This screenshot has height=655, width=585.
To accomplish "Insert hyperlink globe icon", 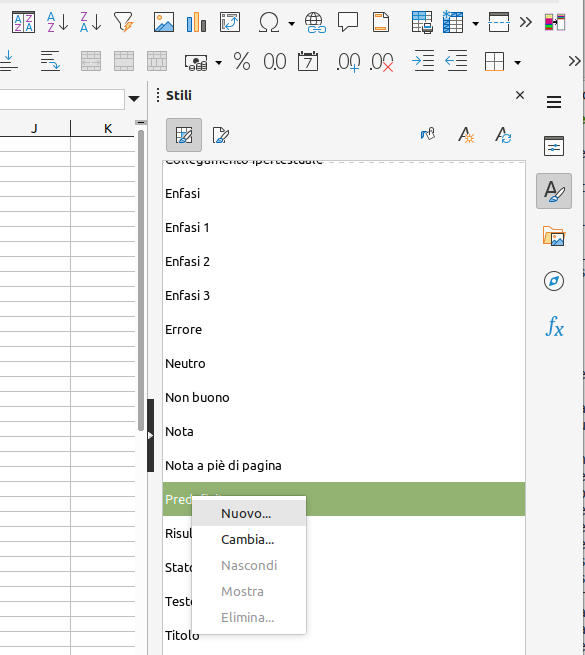I will tap(315, 22).
